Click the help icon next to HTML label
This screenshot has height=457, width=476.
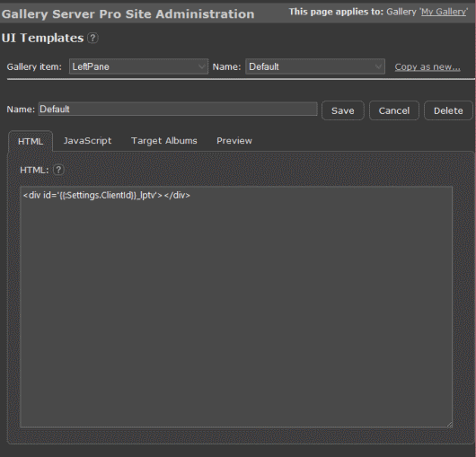pyautogui.click(x=58, y=170)
